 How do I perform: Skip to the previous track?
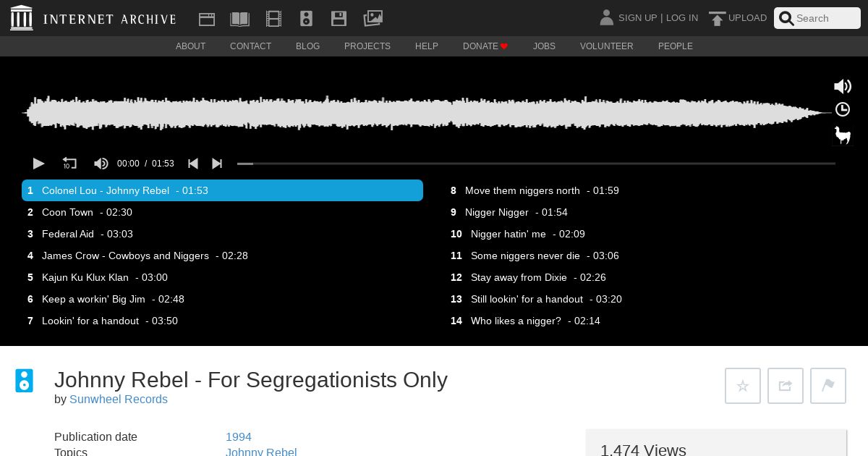pos(193,164)
